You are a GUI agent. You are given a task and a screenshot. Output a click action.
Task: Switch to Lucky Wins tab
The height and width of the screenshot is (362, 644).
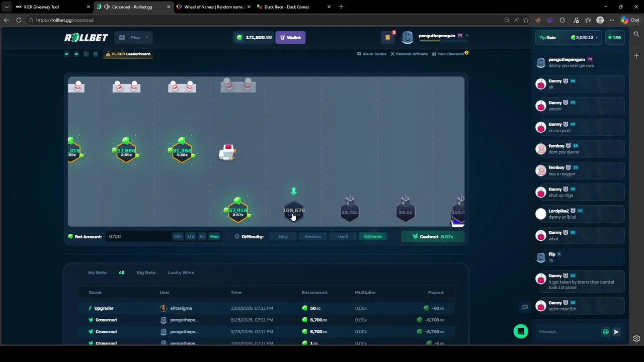(181, 273)
